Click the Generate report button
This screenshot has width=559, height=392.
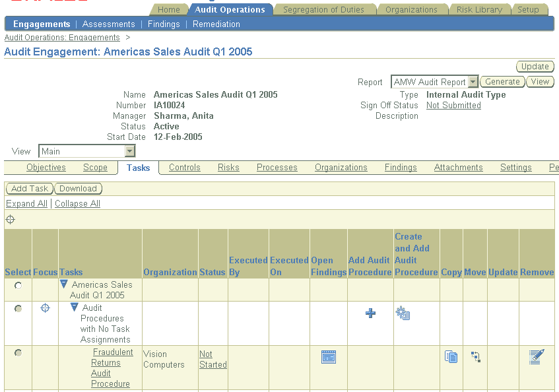[x=503, y=82]
